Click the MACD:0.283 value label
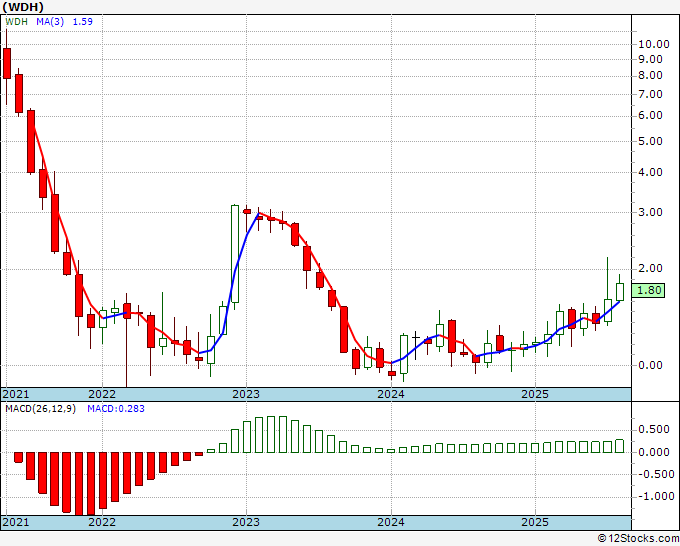 (116, 409)
